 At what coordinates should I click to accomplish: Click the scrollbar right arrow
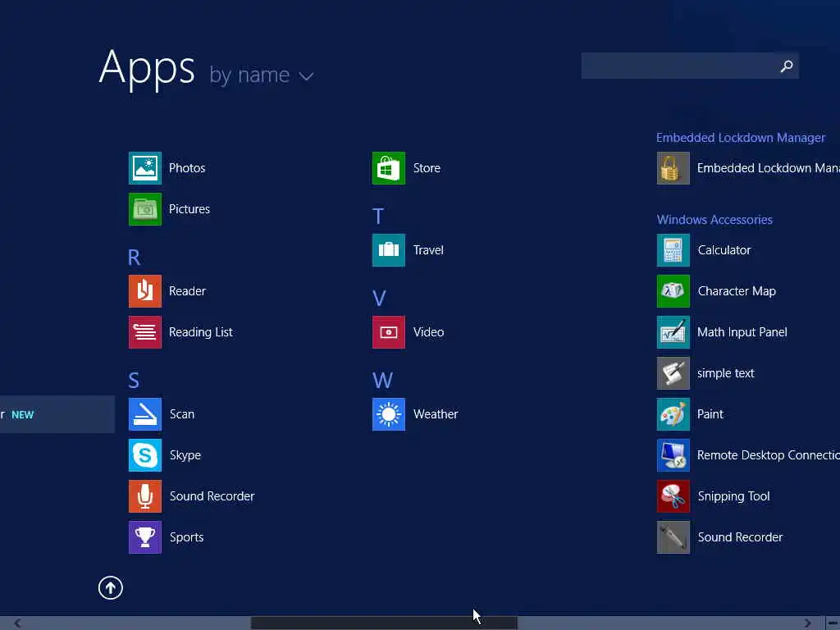pyautogui.click(x=807, y=623)
